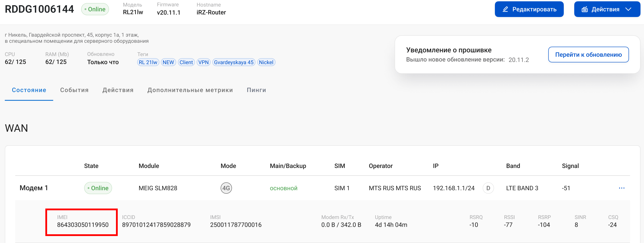Click the VPN tag
This screenshot has width=644, height=243.
pyautogui.click(x=203, y=62)
